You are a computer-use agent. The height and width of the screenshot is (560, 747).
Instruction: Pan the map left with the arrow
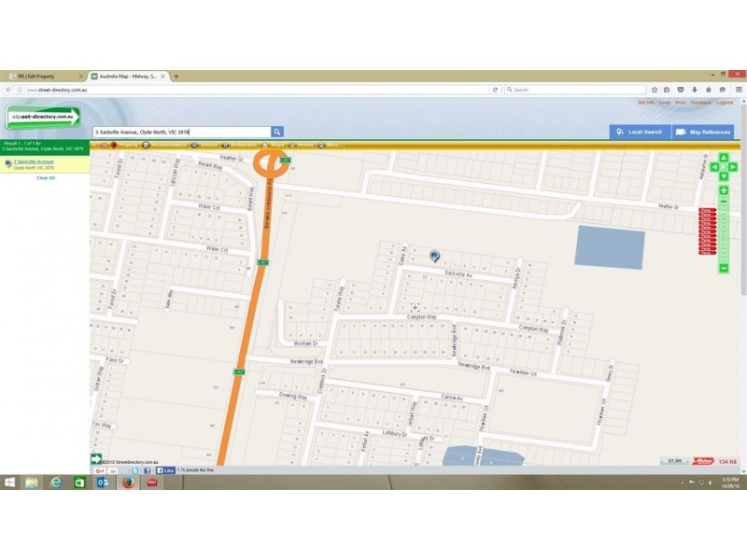tap(714, 168)
